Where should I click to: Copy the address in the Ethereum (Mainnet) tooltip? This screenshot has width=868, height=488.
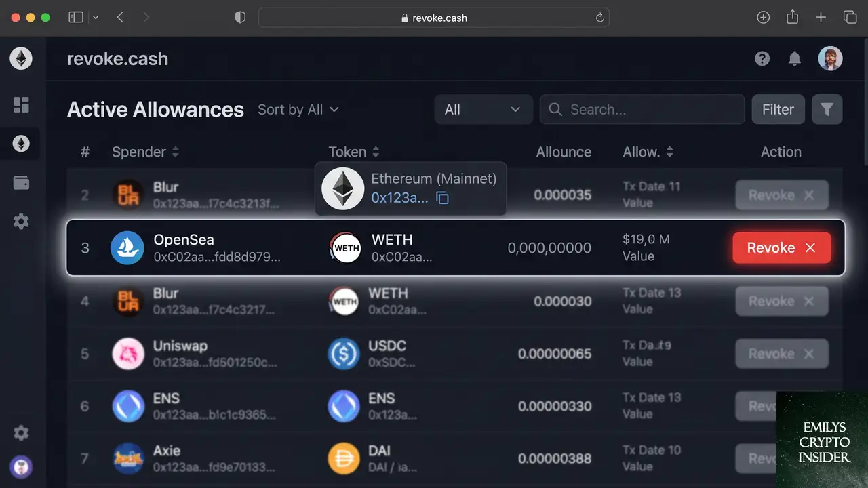tap(442, 198)
